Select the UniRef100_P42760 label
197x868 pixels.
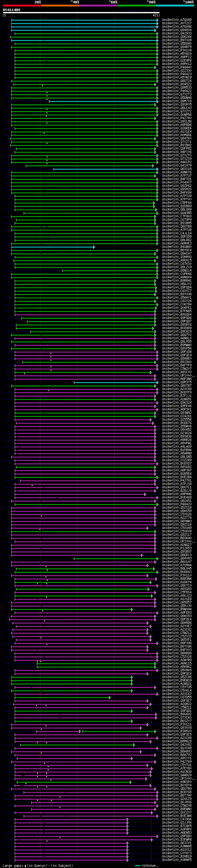tap(177, 118)
